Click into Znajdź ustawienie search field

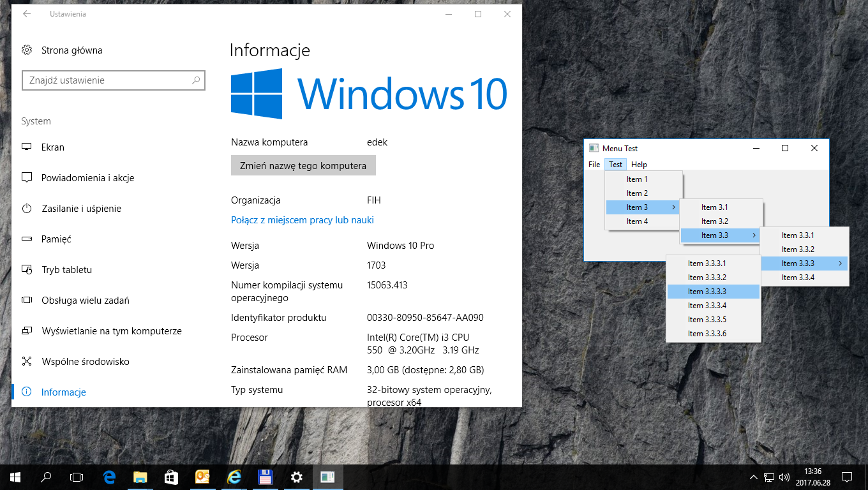[x=114, y=80]
